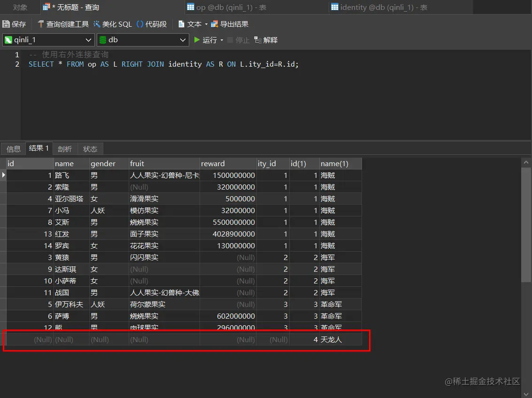This screenshot has height=398, width=532.
Task: Click the current-row indicator arrow for 路飞 row
Action: 3,175
